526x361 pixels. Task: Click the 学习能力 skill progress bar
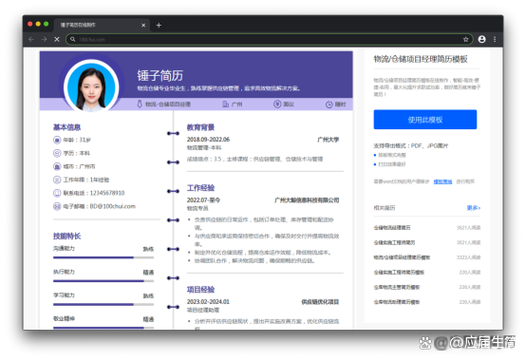pos(103,305)
